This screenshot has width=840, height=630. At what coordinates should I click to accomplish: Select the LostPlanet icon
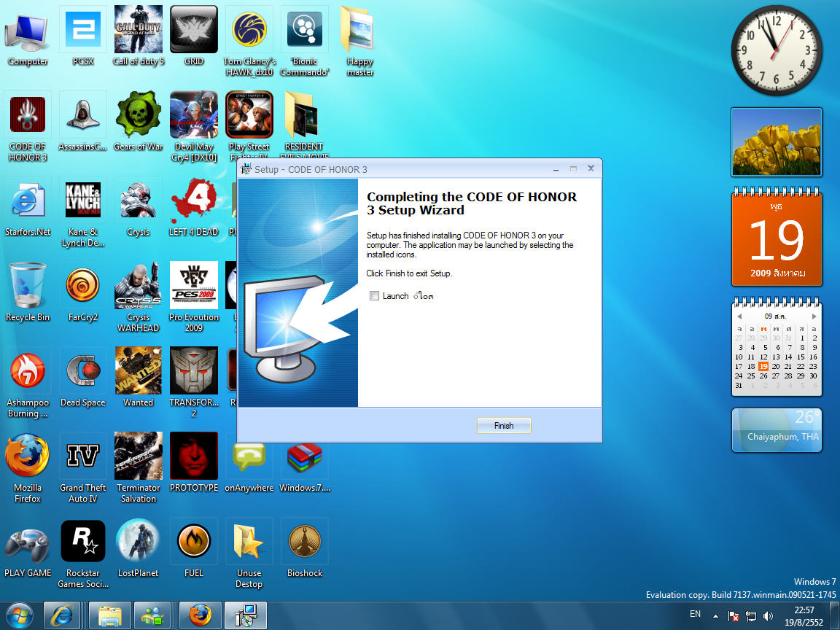pyautogui.click(x=139, y=548)
